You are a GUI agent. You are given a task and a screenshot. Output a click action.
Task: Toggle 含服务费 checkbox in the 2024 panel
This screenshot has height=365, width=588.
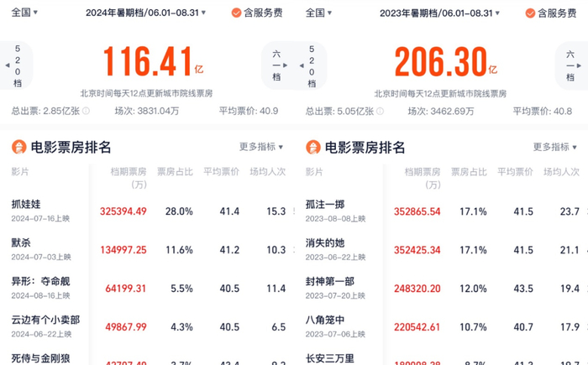pyautogui.click(x=236, y=13)
